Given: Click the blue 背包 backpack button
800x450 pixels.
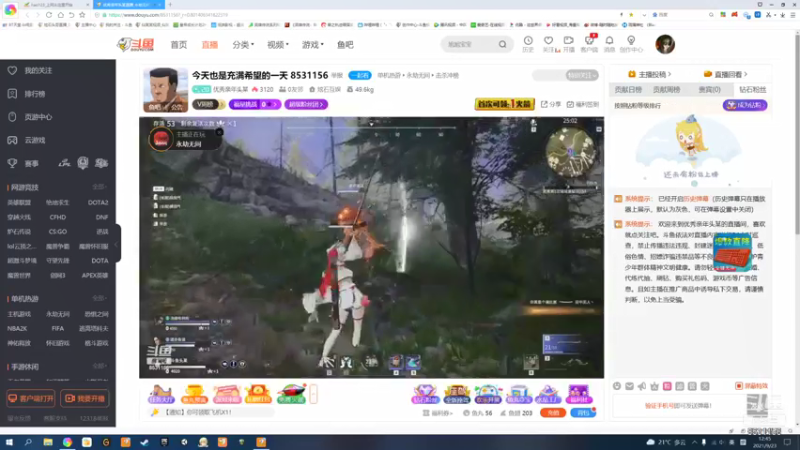Looking at the screenshot, I should (x=583, y=413).
